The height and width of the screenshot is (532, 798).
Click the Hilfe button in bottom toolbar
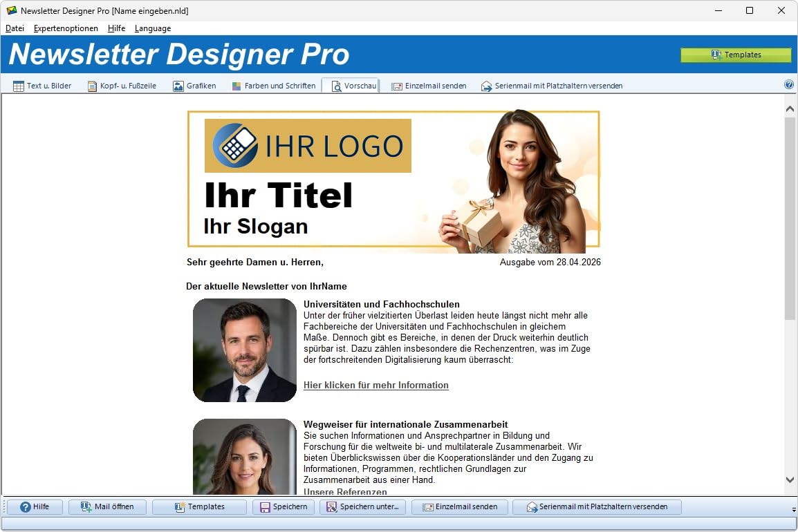35,507
